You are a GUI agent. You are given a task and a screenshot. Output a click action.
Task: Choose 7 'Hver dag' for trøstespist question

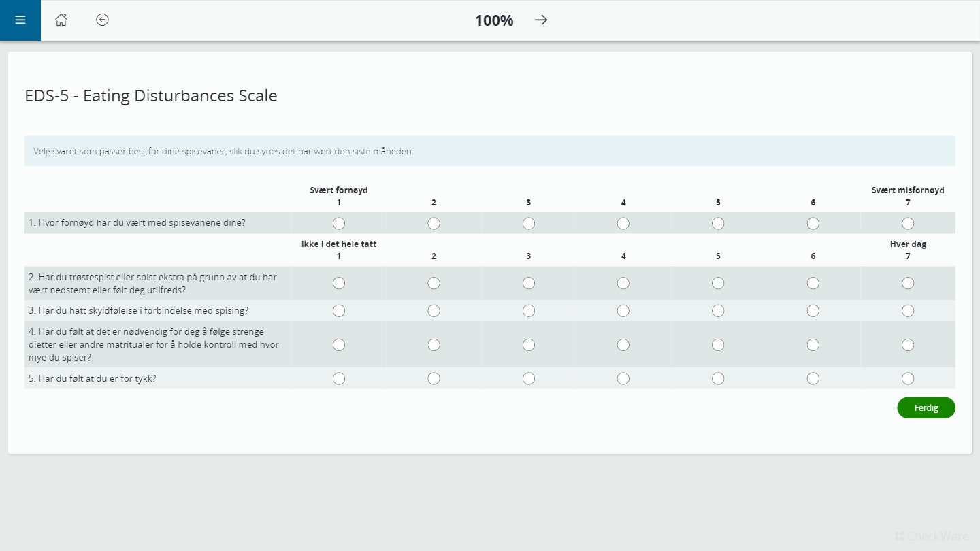[908, 283]
